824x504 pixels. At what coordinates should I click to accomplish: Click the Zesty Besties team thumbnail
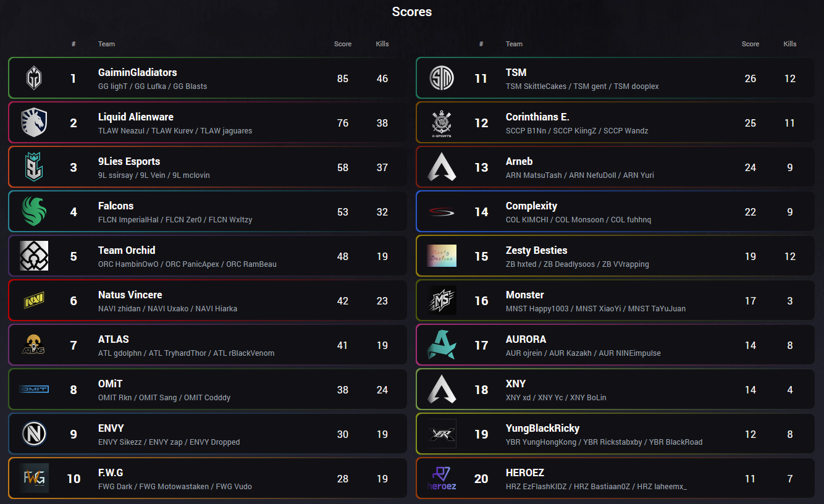(442, 256)
